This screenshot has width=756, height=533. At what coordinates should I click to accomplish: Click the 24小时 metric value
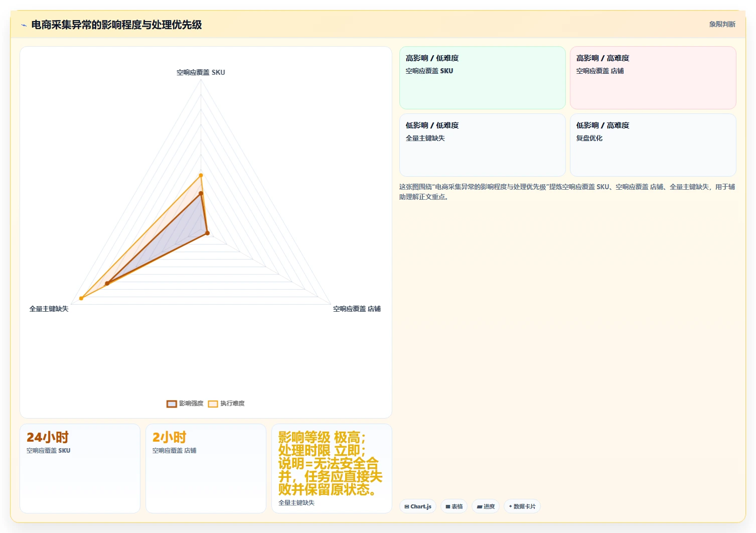tap(47, 437)
